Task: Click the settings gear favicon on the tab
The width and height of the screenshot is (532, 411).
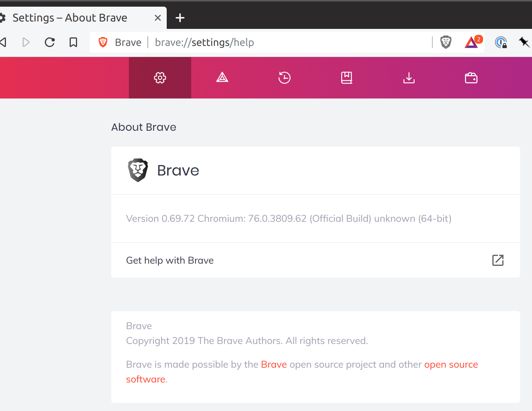Action: click(2, 18)
